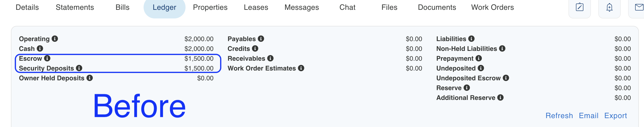Screen dimensions: 644x127
Task: Click the info icon next to Payables
Action: [261, 39]
